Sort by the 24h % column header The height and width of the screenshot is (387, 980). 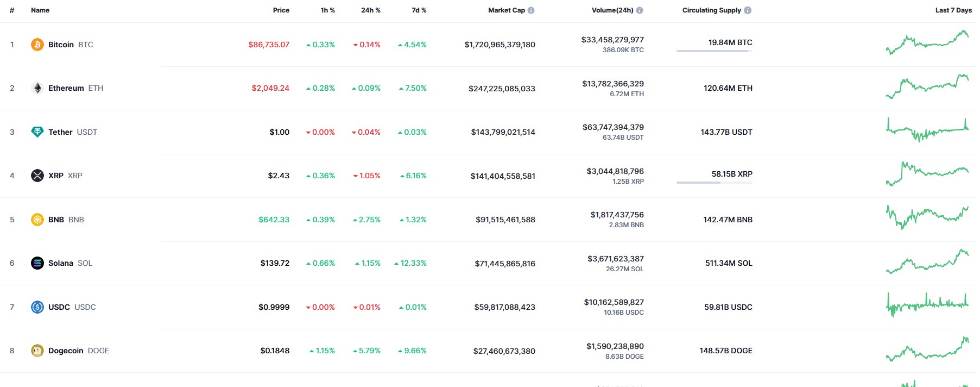371,10
